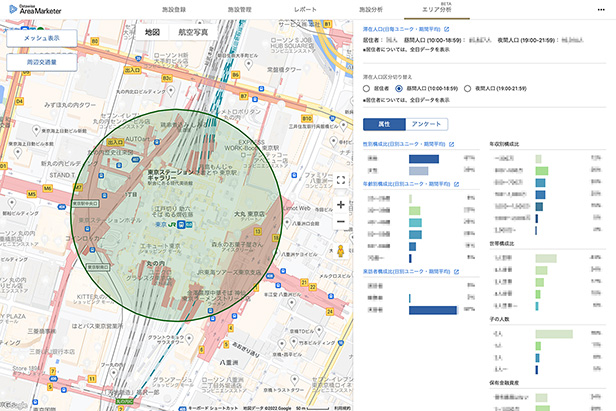
Task: Click the 東京ステーションギャラリー map label
Action: pos(170,175)
